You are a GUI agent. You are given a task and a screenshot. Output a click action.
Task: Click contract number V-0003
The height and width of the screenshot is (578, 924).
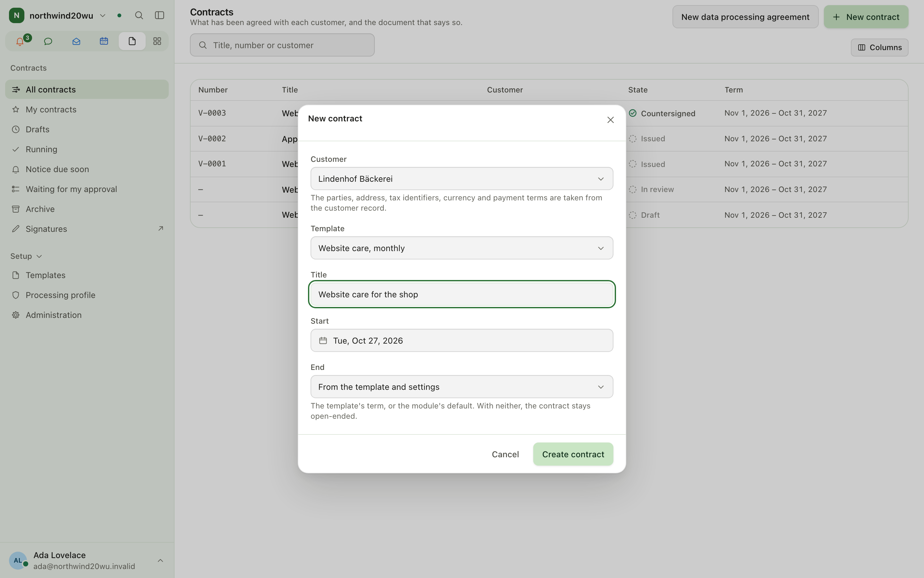[212, 113]
